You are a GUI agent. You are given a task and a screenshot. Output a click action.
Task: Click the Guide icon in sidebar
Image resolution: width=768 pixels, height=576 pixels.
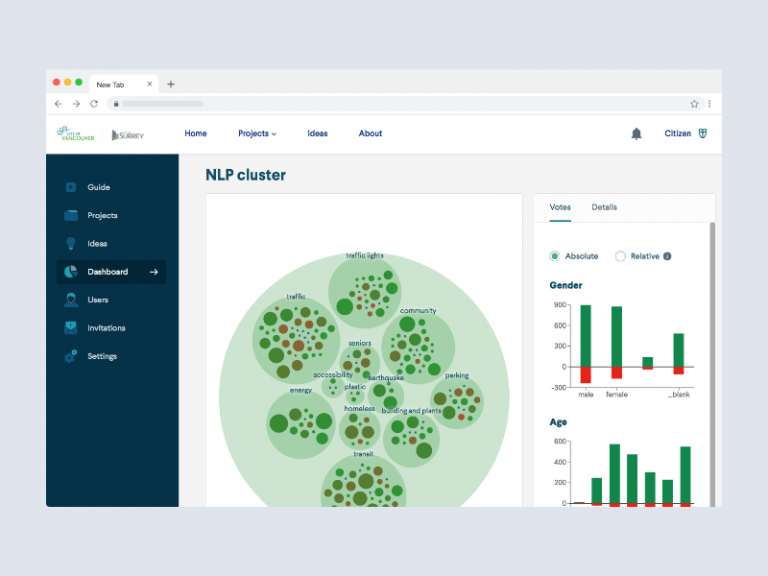70,187
